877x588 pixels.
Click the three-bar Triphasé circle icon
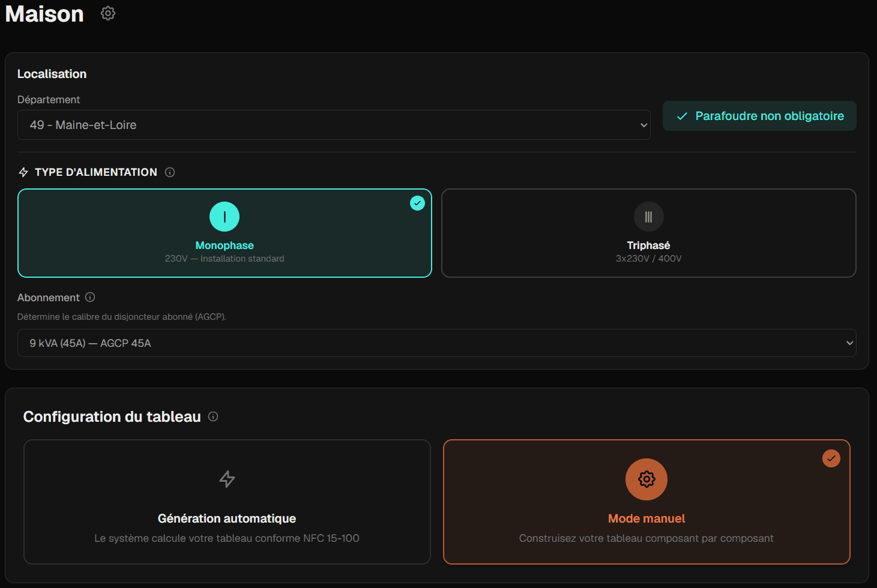pyautogui.click(x=648, y=217)
